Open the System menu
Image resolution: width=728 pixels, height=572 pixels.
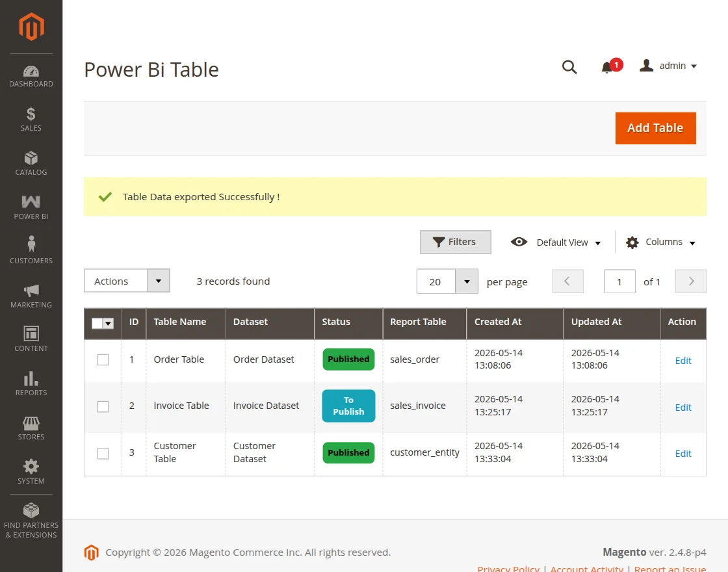pos(31,472)
